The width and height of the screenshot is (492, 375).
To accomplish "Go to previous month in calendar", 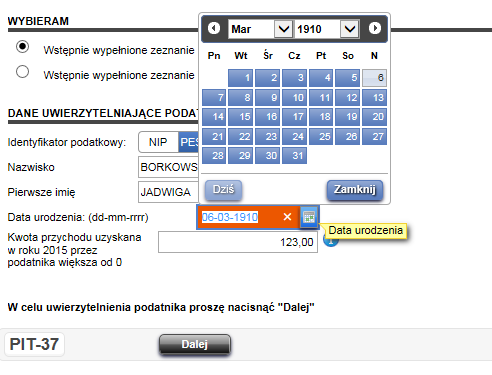I will pyautogui.click(x=214, y=28).
